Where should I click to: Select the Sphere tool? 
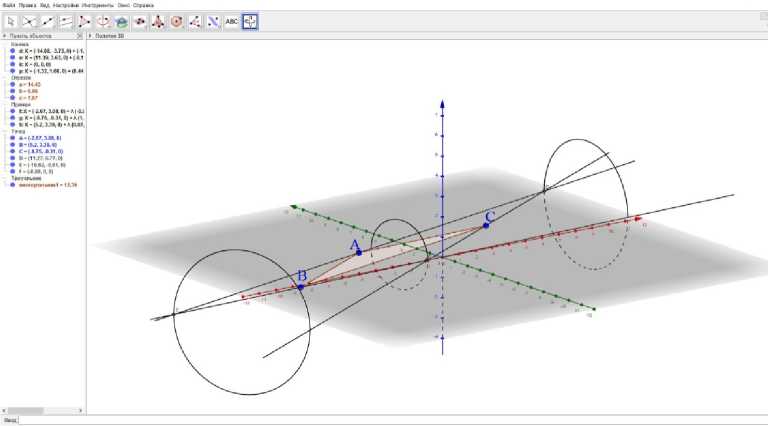(176, 22)
